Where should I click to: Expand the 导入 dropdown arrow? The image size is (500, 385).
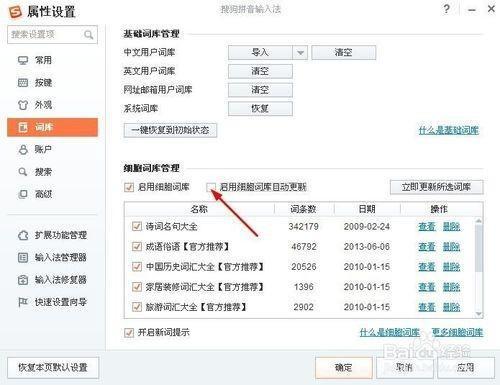point(300,53)
